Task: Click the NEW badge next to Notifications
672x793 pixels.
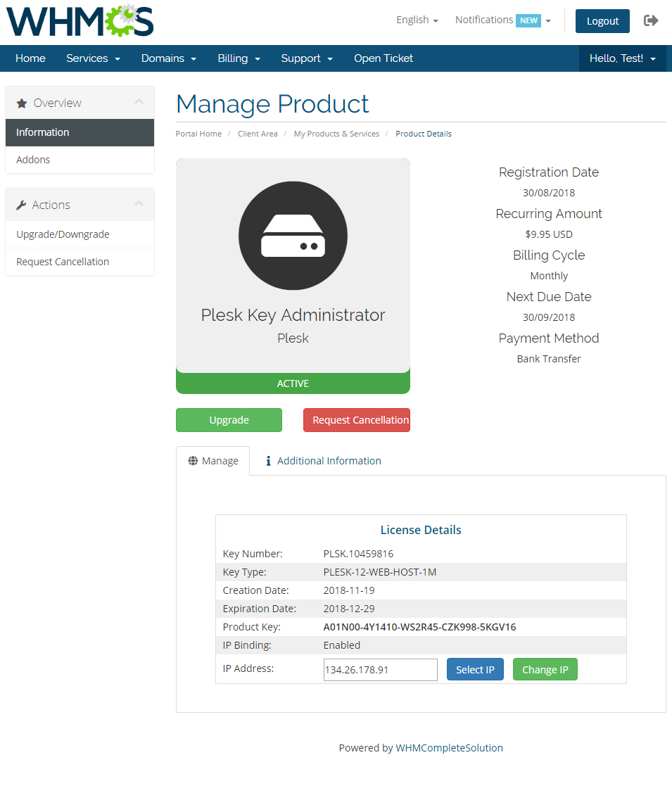Action: pyautogui.click(x=528, y=20)
